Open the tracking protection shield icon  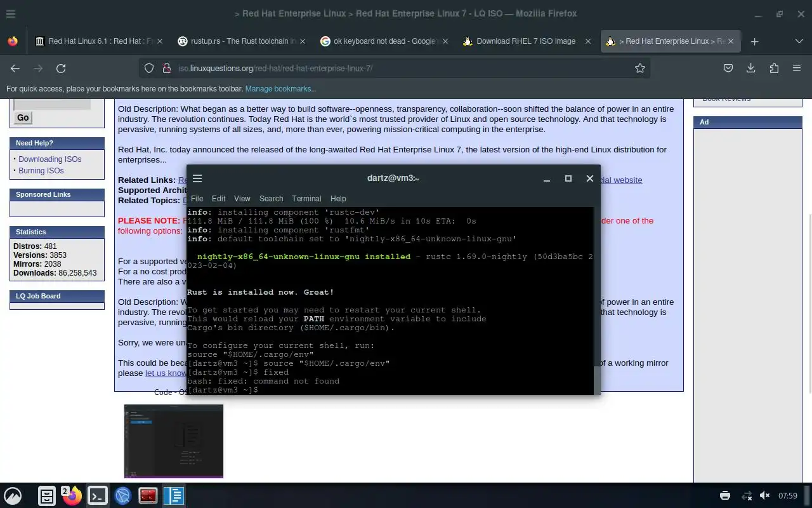(149, 68)
